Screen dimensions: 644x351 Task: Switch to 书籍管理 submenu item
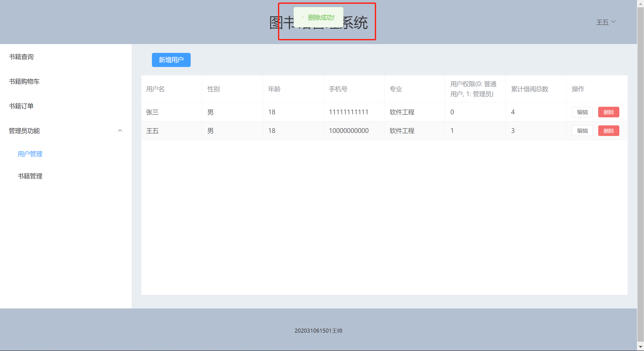[x=30, y=176]
